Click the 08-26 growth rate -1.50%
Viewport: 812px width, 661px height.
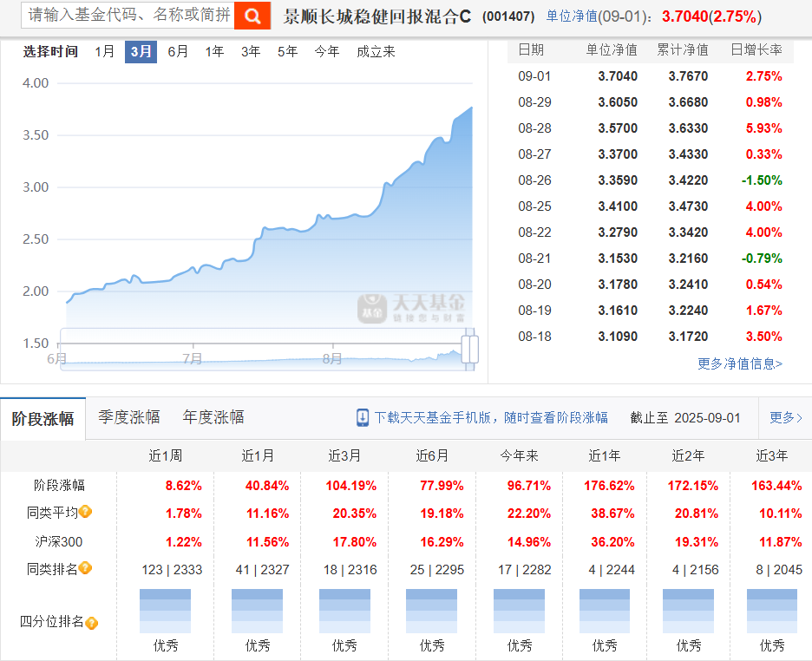[x=762, y=180]
